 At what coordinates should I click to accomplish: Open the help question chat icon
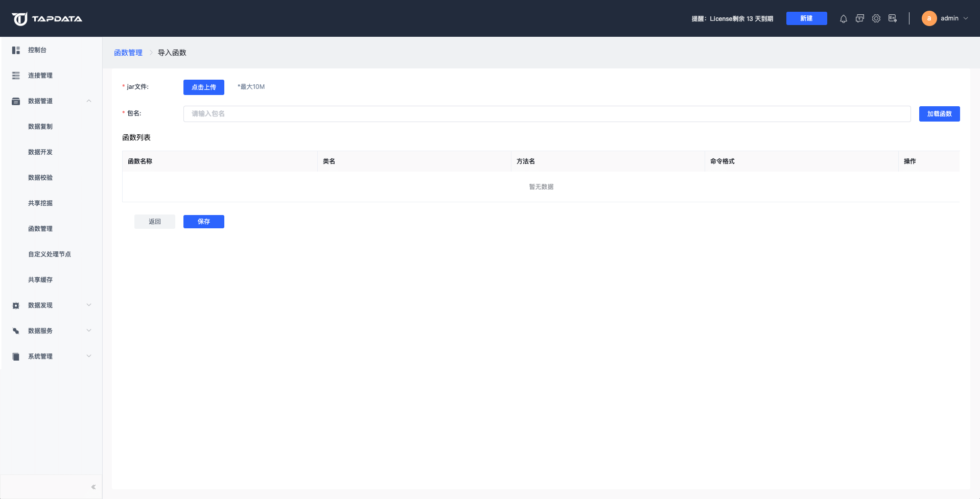[x=860, y=19]
